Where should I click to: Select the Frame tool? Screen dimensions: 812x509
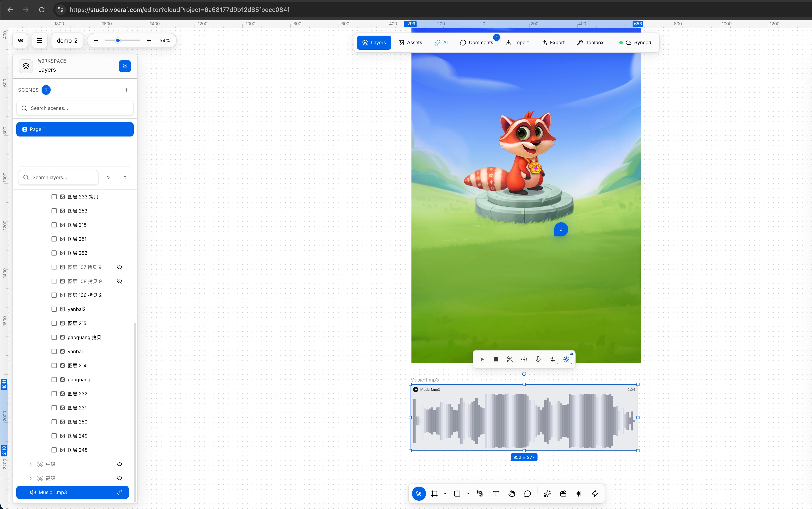[x=434, y=494]
